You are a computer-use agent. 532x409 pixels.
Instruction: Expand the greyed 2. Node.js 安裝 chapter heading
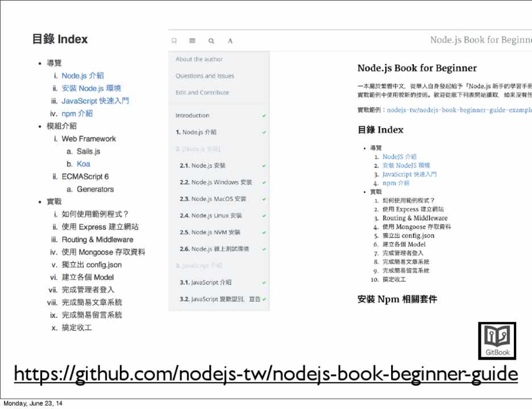coord(198,149)
